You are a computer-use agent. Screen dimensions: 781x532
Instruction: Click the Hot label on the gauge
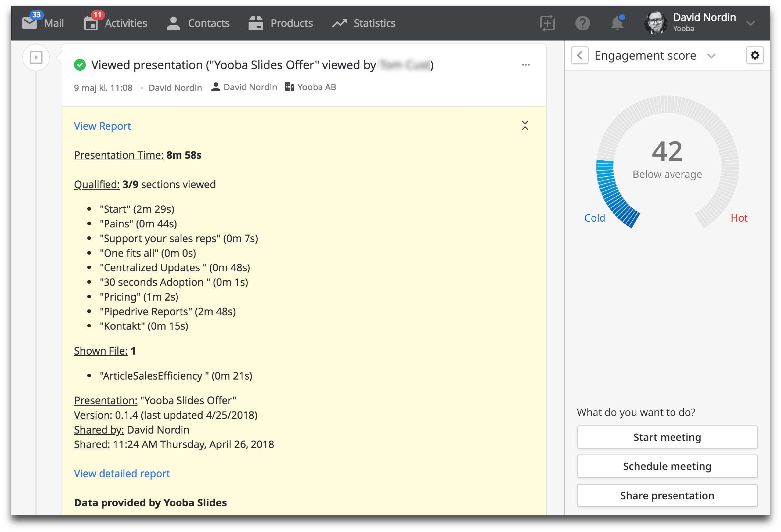pyautogui.click(x=739, y=218)
